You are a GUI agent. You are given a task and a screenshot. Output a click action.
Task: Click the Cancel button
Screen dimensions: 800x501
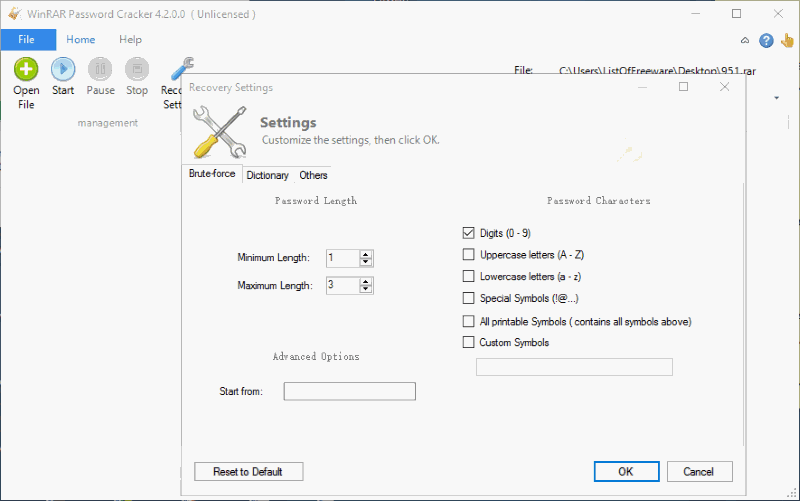point(699,471)
